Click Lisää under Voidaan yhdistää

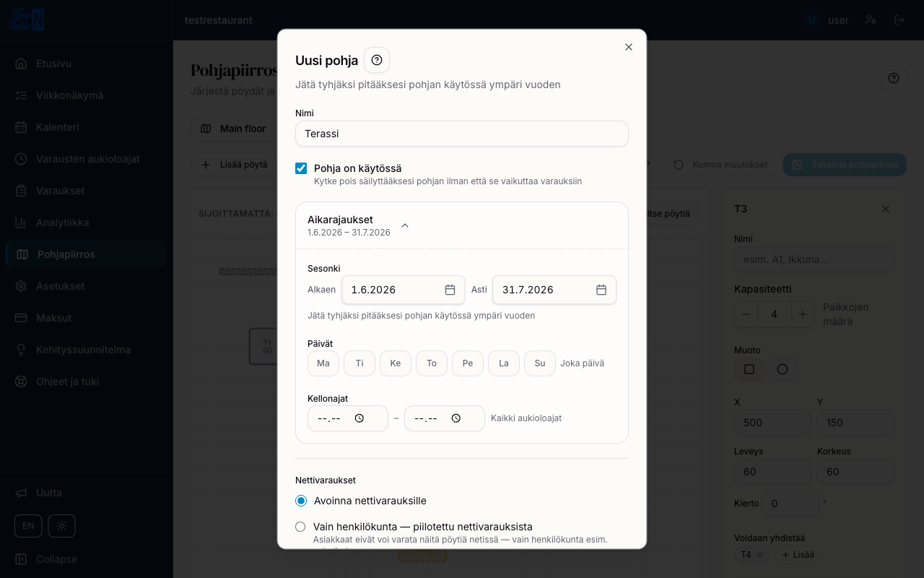click(x=798, y=555)
